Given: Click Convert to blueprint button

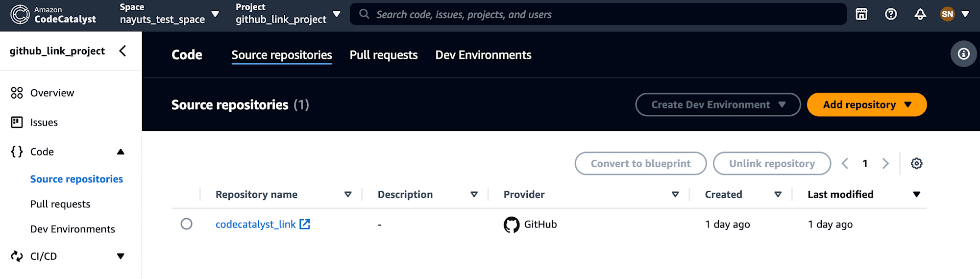Looking at the screenshot, I should 640,163.
